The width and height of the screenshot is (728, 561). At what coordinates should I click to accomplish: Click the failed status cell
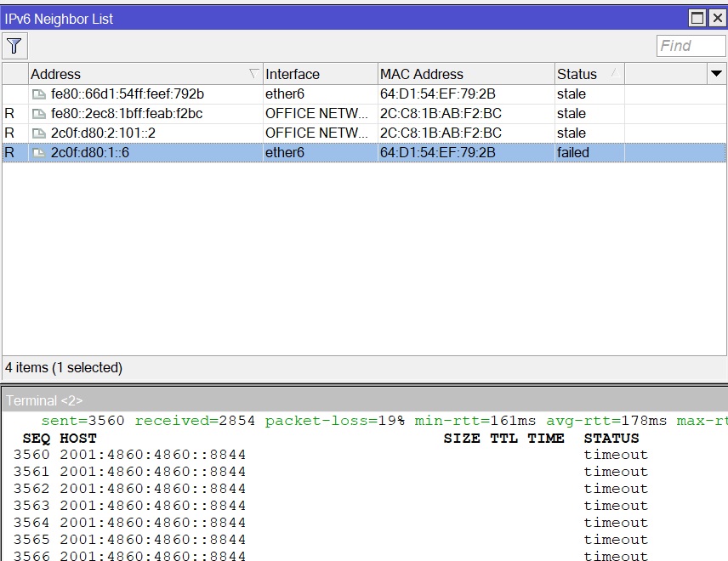(573, 153)
